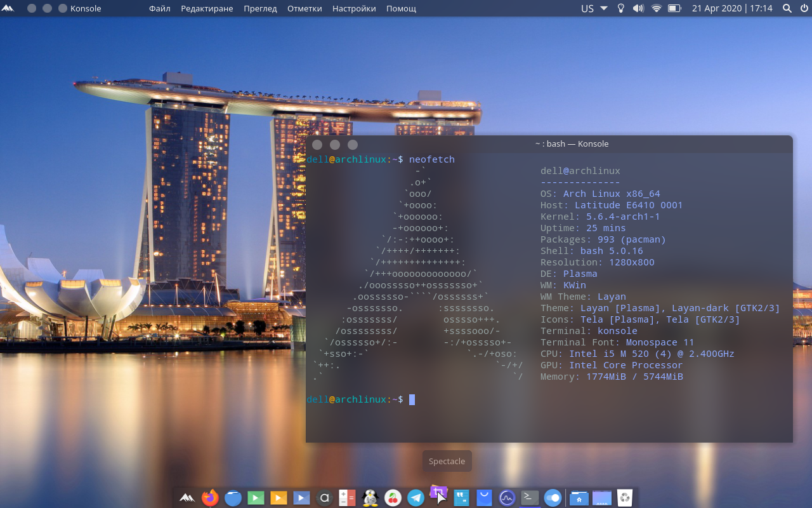
Task: Click 'Icons: Tela [Plasma]' line
Action: click(640, 319)
